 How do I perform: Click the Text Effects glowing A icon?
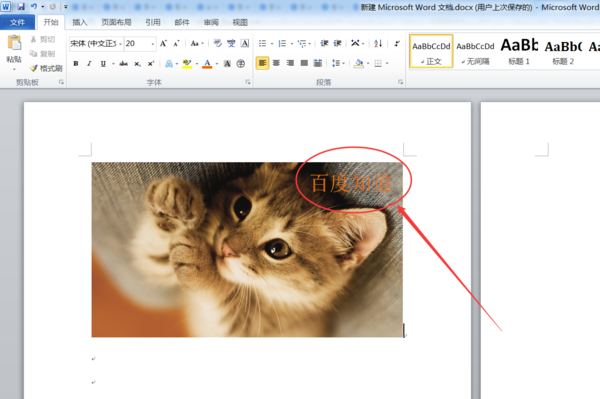pyautogui.click(x=169, y=64)
